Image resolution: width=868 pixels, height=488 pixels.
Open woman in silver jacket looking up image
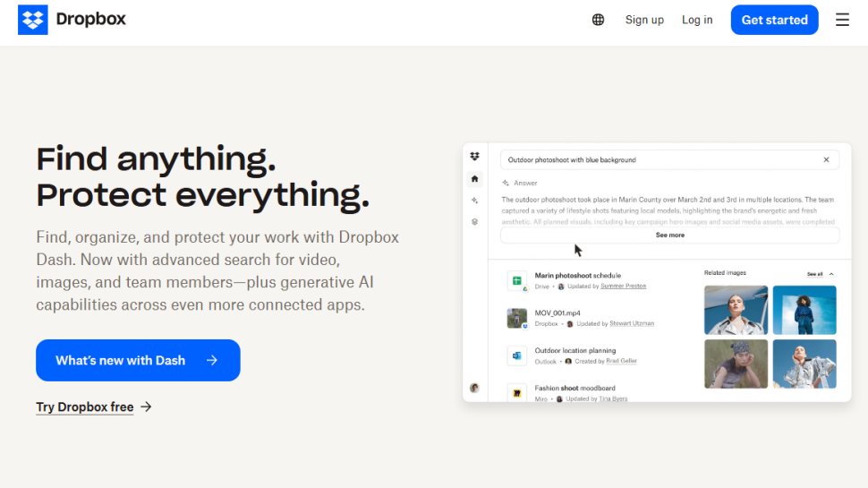(736, 310)
